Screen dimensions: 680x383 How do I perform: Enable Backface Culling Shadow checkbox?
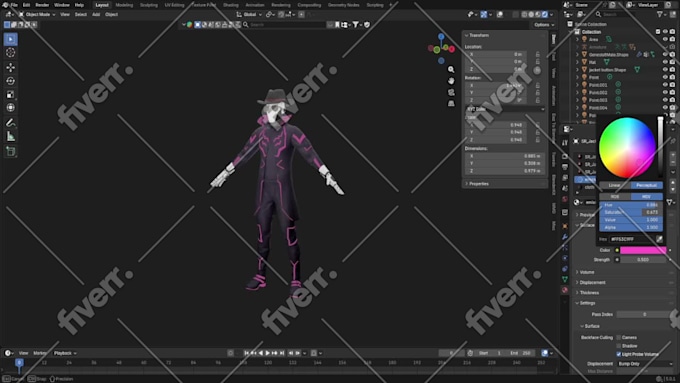(619, 346)
